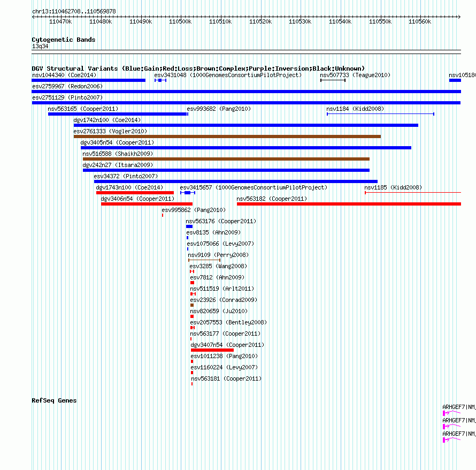The image size is (476, 470).
Task: Select dgv3406n54 (Cooper2011) variant label
Action: pos(137,199)
